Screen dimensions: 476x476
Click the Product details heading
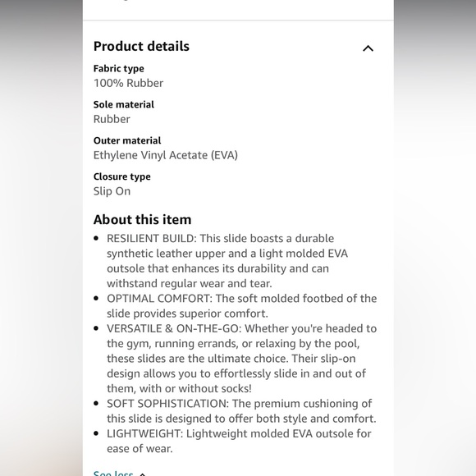coord(141,47)
